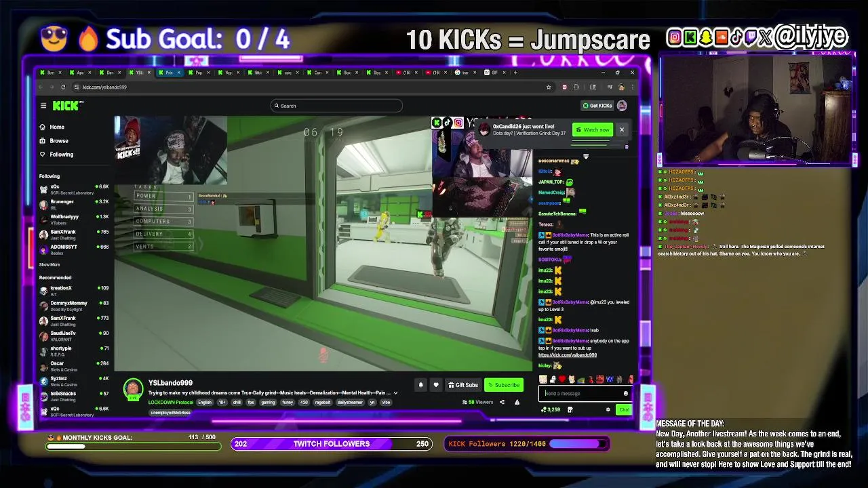Click the Instagram icon on stream overlay
This screenshot has height=488, width=868.
coord(458,123)
